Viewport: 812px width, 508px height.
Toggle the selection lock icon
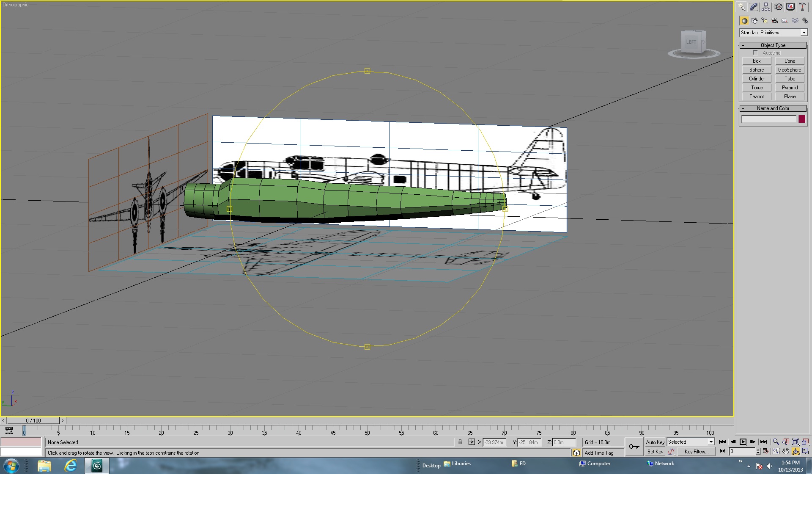(x=460, y=442)
